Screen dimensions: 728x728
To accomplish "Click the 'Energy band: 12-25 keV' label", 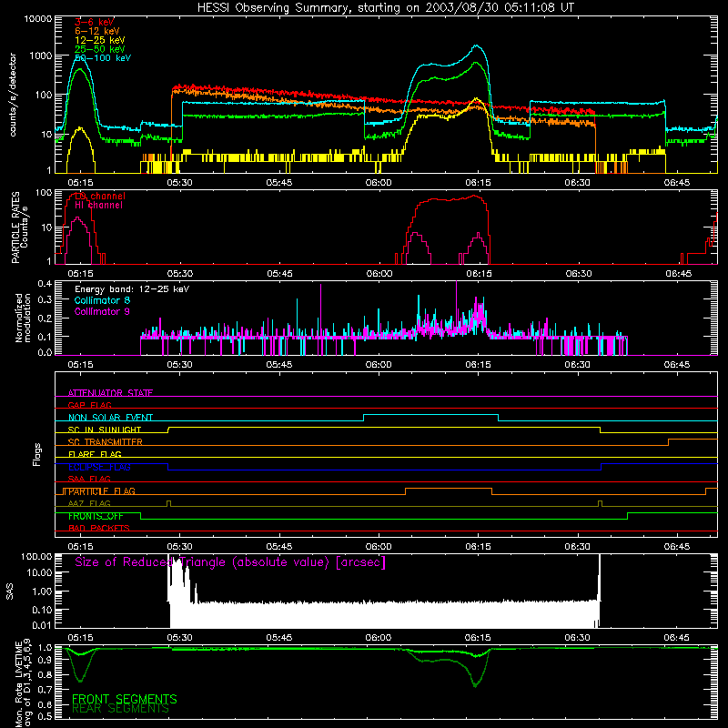I will (132, 289).
